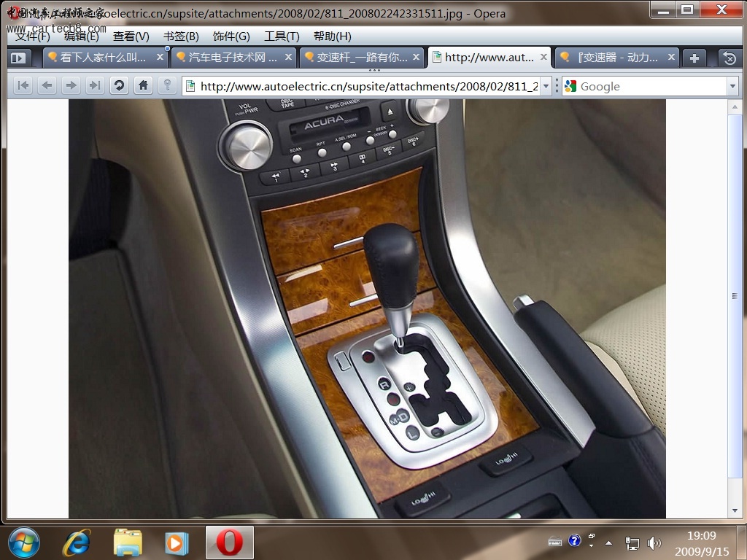Click the Google search input field
The image size is (747, 560).
click(651, 86)
